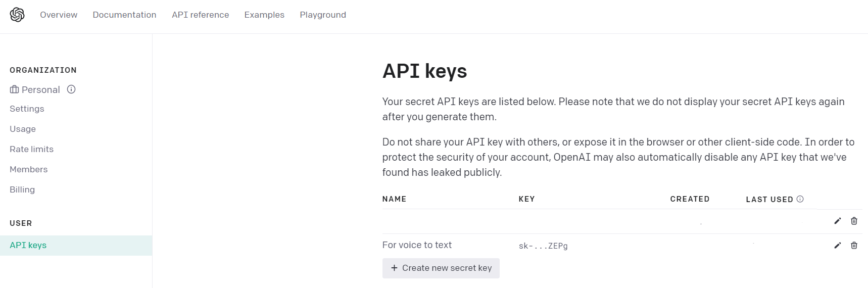Viewport: 868px width, 288px height.
Task: Switch to the Examples page
Action: click(264, 15)
